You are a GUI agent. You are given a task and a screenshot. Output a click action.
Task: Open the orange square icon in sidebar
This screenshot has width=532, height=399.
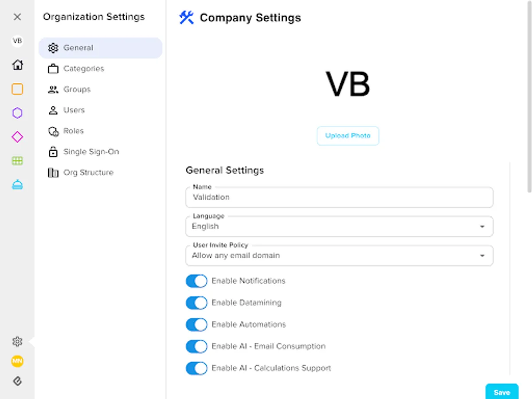(x=17, y=89)
